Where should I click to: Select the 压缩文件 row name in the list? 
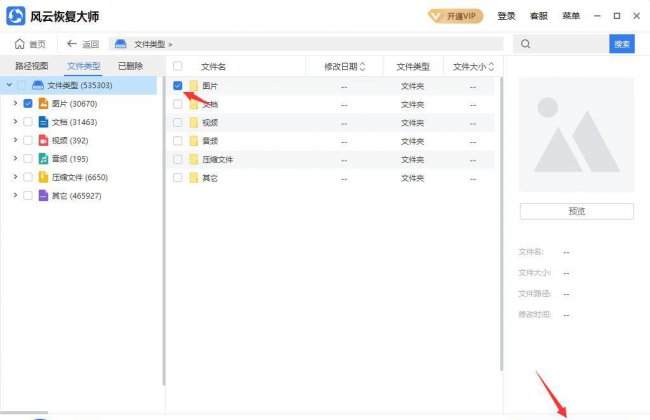coord(218,160)
